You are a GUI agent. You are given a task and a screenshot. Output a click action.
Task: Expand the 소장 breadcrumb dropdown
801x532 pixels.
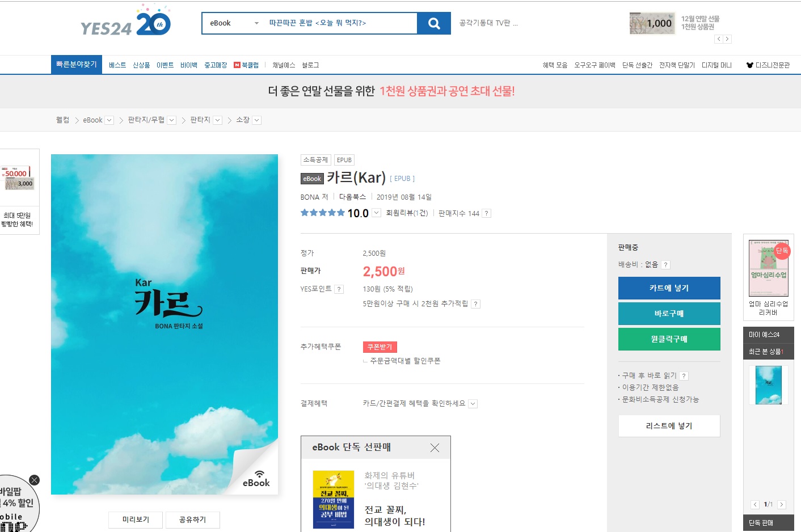point(256,120)
